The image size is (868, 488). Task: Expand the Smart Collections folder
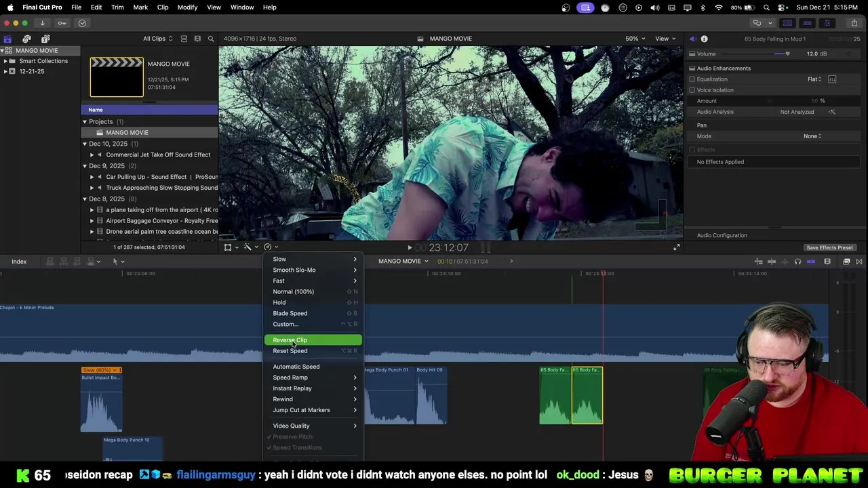click(x=5, y=61)
